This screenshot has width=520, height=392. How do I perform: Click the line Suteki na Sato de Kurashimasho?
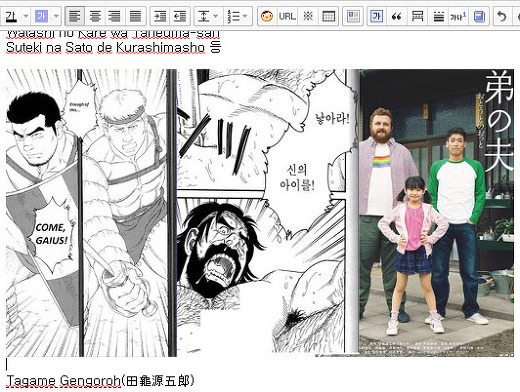point(105,47)
